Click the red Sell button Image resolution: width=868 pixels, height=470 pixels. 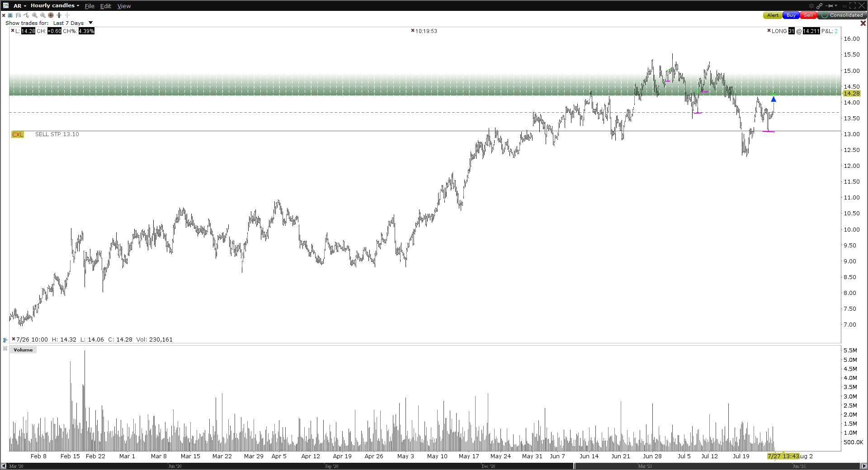[808, 15]
